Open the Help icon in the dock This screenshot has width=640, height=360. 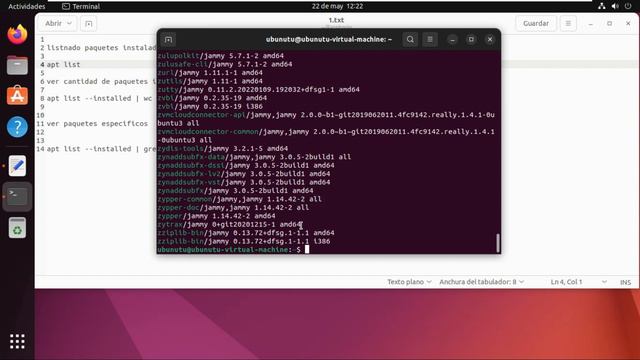tap(17, 127)
